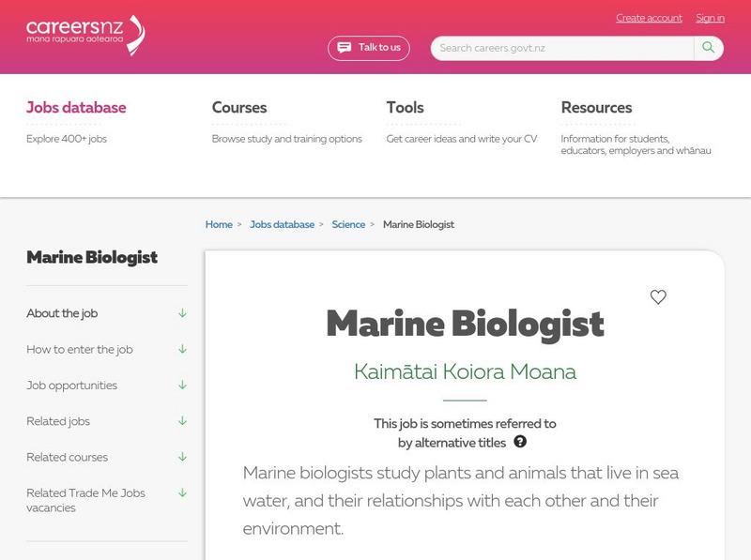Viewport: 751px width, 560px height.
Task: Click the chat bubble icon in Talk to us
Action: 345,48
